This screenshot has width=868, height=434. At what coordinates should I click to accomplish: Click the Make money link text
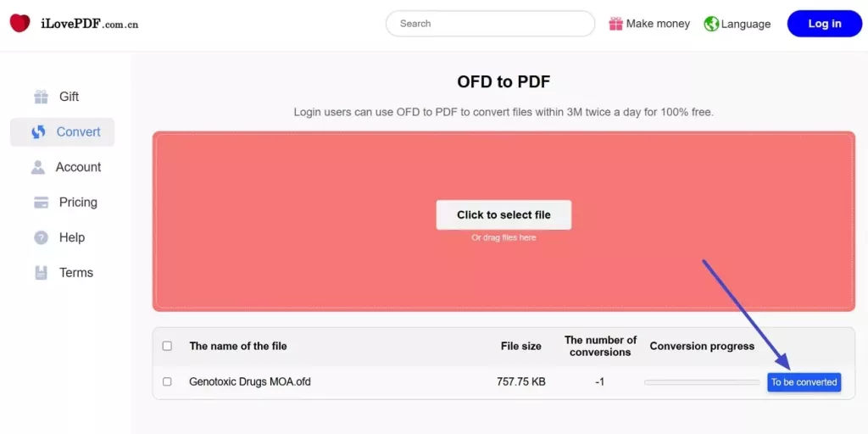(x=658, y=24)
